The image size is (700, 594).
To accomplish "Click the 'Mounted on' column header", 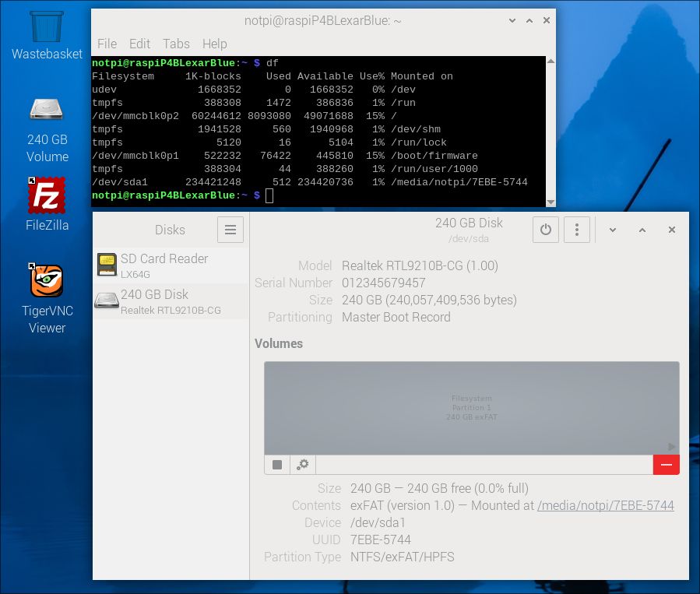I will 422,76.
